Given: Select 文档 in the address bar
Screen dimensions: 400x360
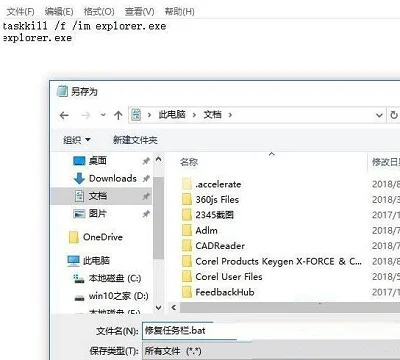Looking at the screenshot, I should 212,115.
